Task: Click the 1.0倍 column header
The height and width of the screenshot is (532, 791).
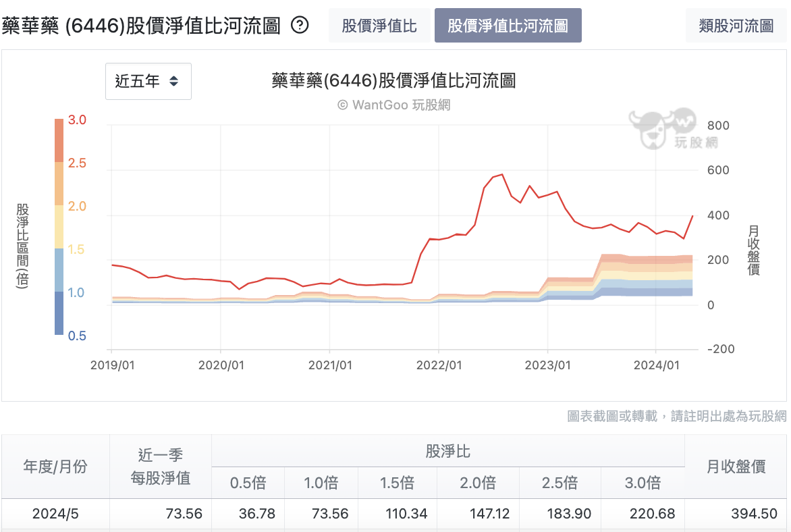Action: [x=321, y=483]
